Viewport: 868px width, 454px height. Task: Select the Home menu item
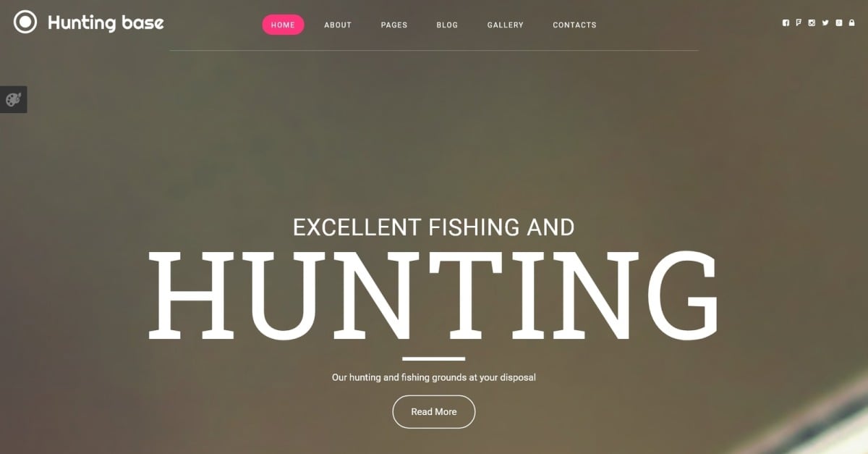click(283, 25)
